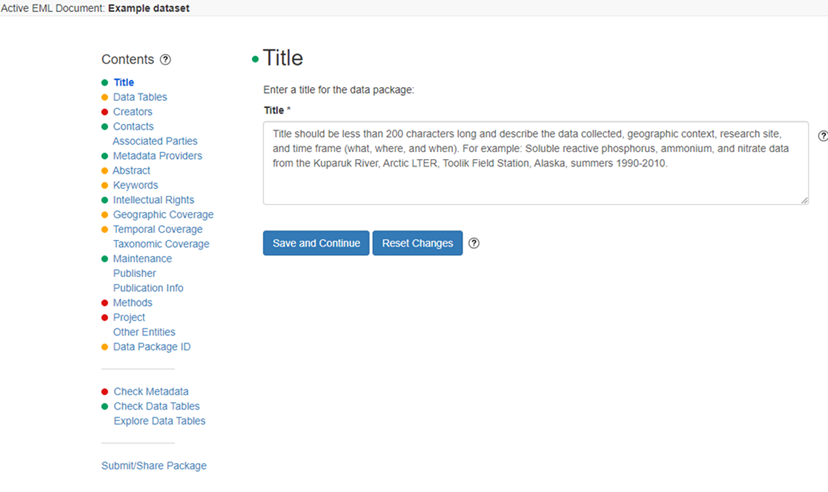
Task: Navigate to Contacts section
Action: [x=133, y=127]
